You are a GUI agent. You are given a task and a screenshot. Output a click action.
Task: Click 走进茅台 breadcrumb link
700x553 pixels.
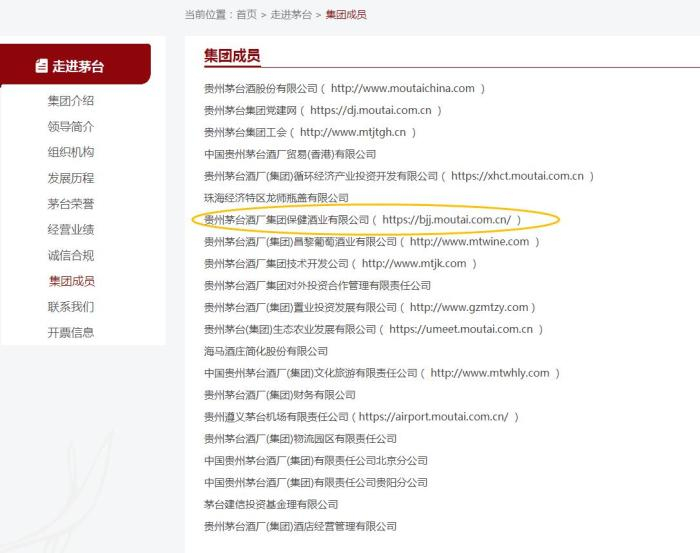point(291,15)
